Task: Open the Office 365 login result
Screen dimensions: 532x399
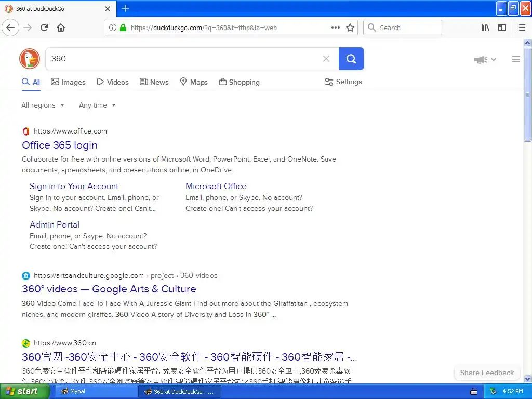Action: 60,145
